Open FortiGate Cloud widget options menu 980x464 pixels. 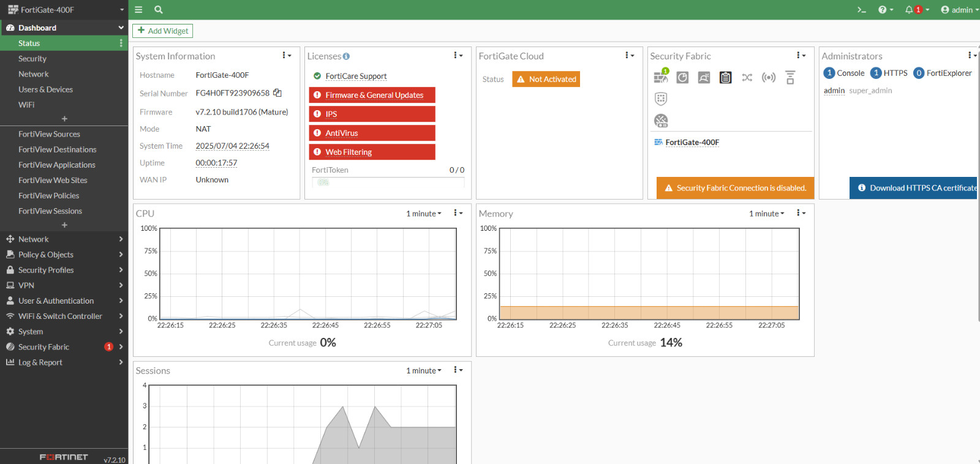click(630, 55)
